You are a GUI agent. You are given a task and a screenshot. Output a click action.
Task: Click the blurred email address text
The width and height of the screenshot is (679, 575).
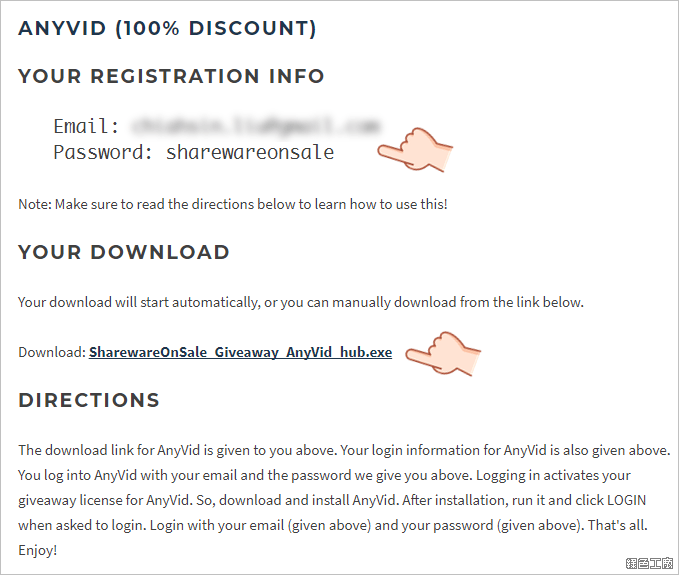(255, 126)
